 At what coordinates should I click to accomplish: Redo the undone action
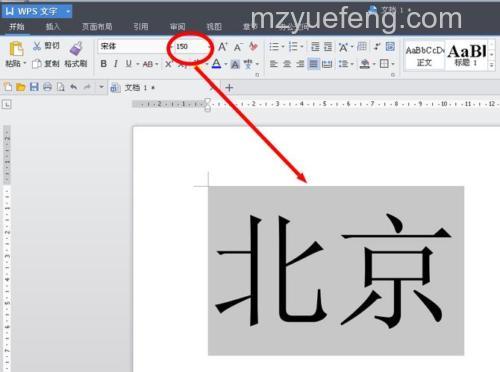tap(87, 87)
